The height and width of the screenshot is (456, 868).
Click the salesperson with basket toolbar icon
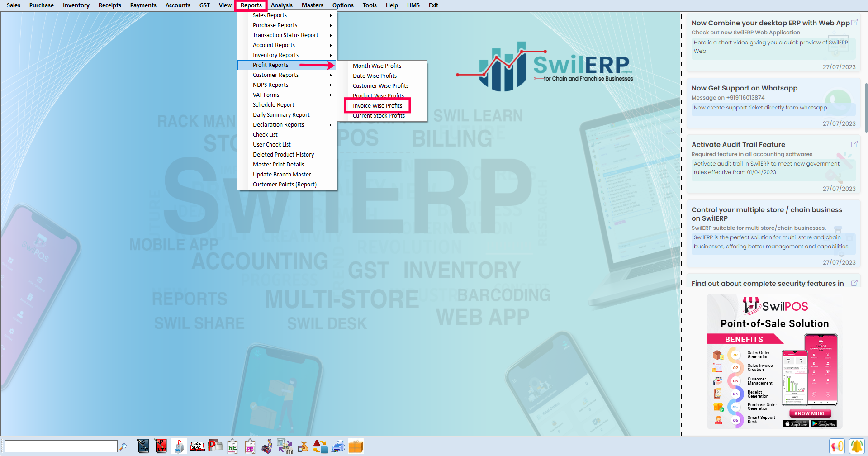tap(267, 446)
